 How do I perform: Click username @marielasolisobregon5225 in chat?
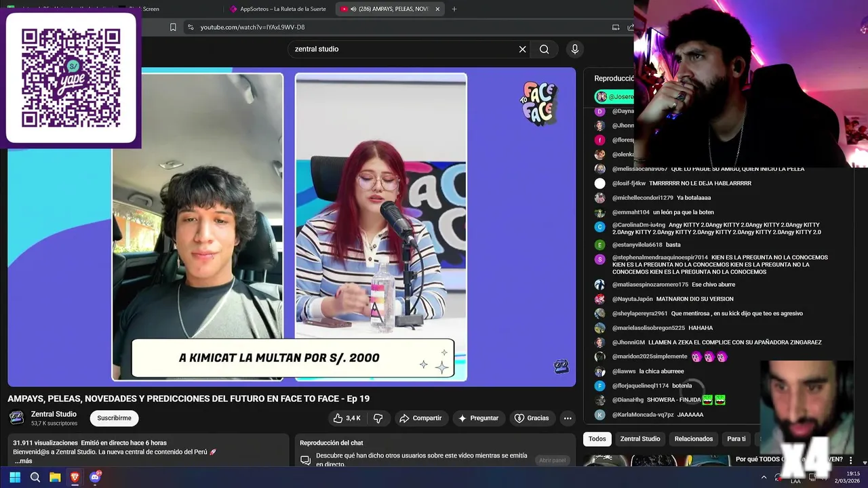[648, 328]
